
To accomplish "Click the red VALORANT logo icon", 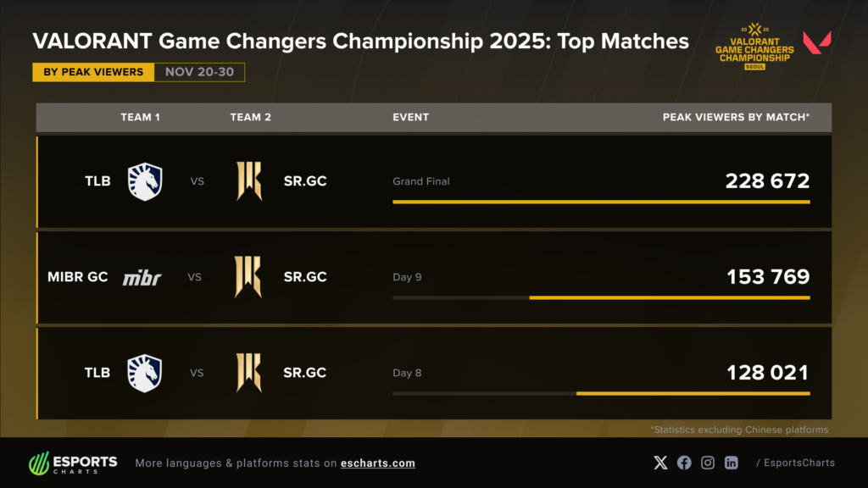I will coord(817,44).
